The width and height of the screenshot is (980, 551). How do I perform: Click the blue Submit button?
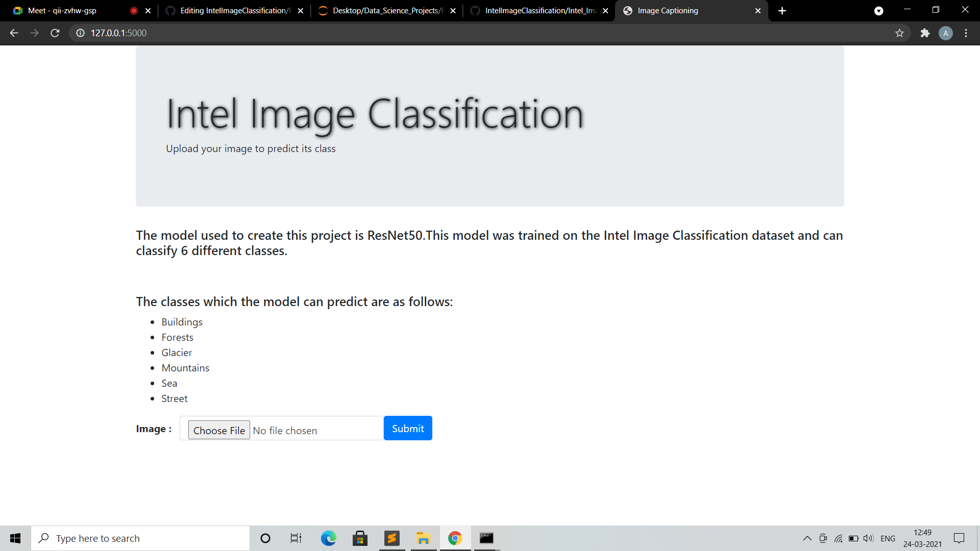tap(408, 428)
